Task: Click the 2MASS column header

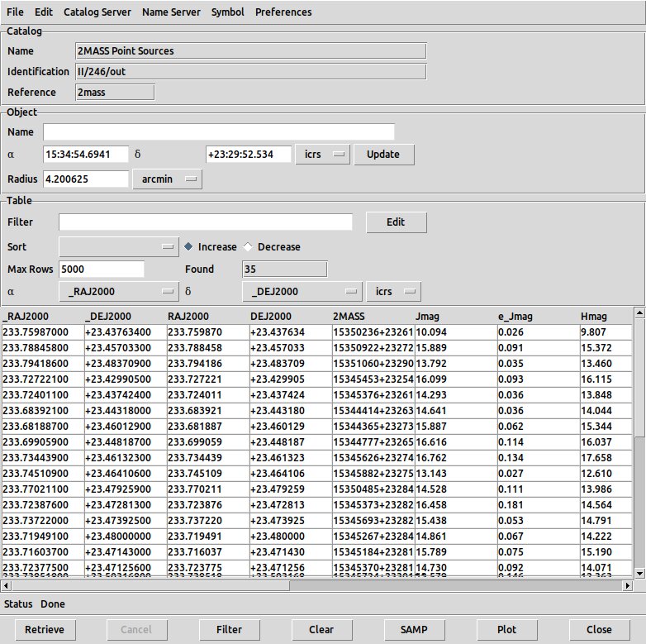Action: [x=373, y=317]
